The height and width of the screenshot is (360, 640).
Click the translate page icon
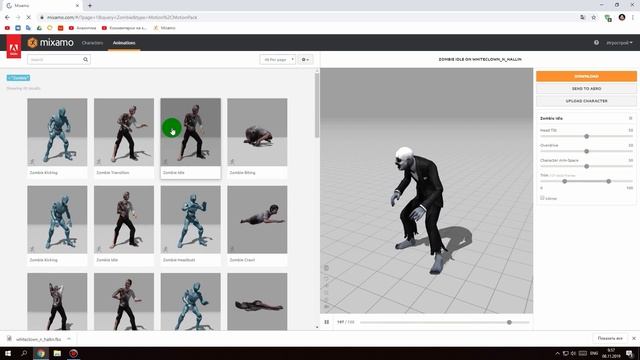[582, 18]
